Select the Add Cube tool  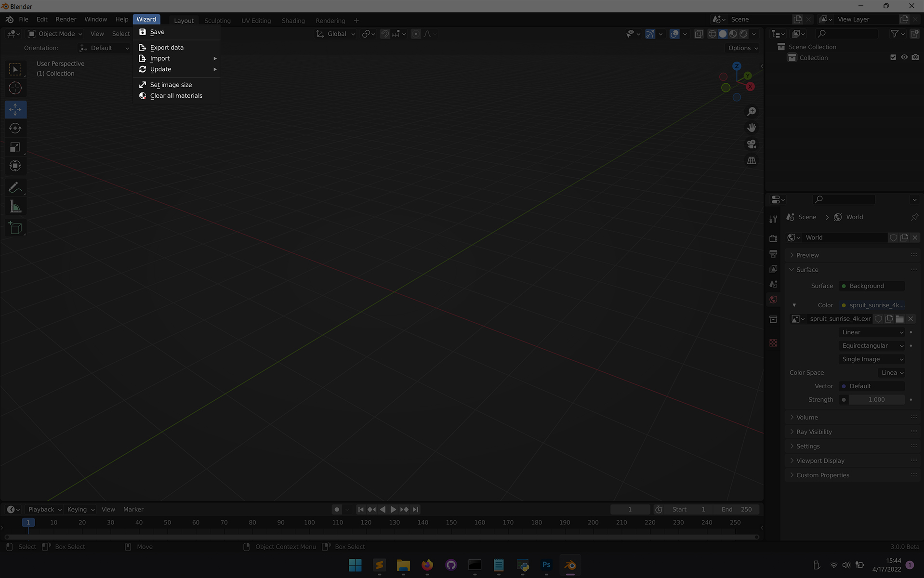[15, 228]
